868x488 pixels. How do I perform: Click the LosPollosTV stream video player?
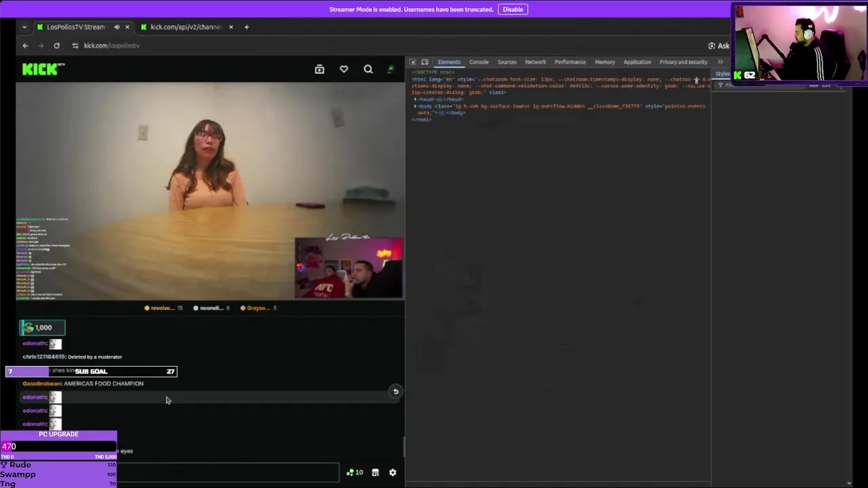[x=210, y=191]
